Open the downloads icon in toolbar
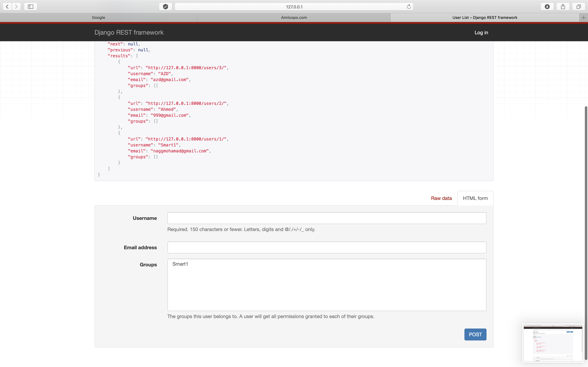 tap(547, 7)
